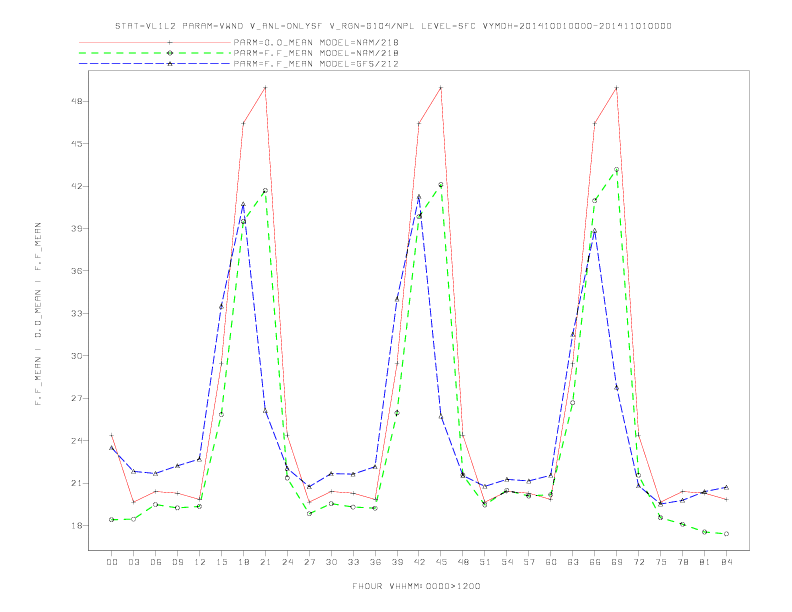Click x-axis forecast hour label 48
This screenshot has height=612, width=792.
tap(463, 562)
